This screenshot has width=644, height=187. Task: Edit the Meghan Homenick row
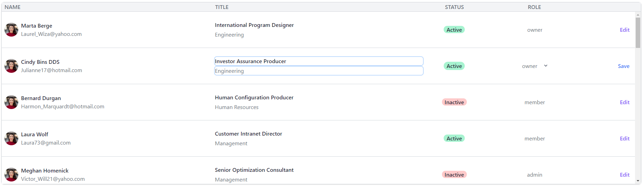pyautogui.click(x=624, y=175)
